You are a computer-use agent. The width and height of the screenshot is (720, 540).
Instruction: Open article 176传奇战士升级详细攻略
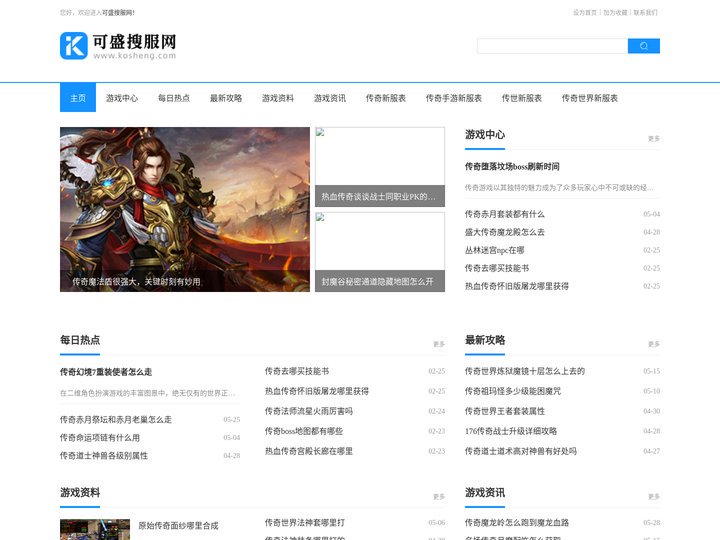511,431
